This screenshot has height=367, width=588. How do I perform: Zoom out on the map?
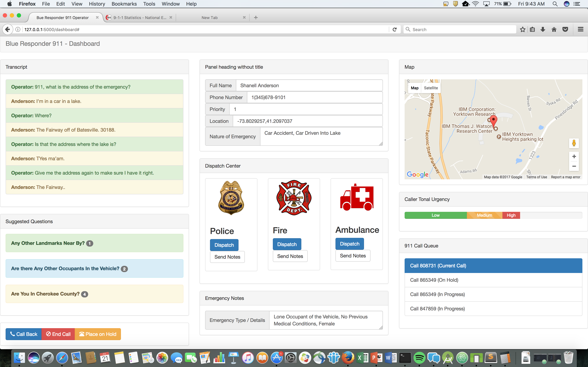tap(574, 166)
